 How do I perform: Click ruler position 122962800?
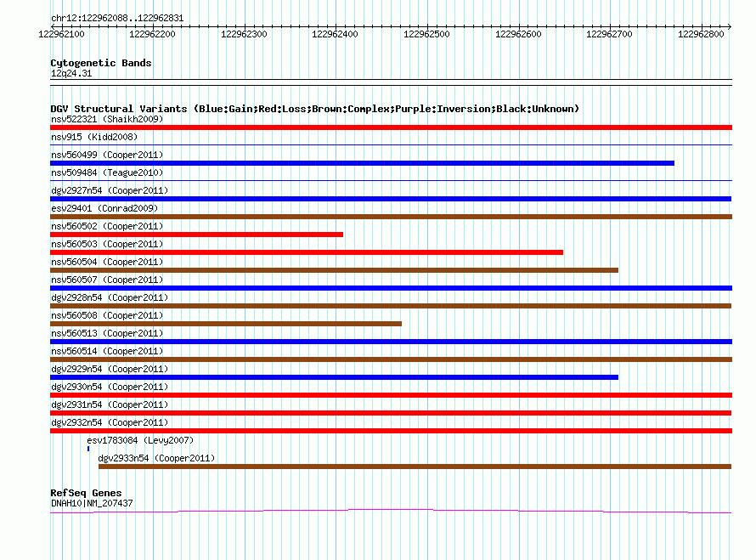pyautogui.click(x=701, y=34)
